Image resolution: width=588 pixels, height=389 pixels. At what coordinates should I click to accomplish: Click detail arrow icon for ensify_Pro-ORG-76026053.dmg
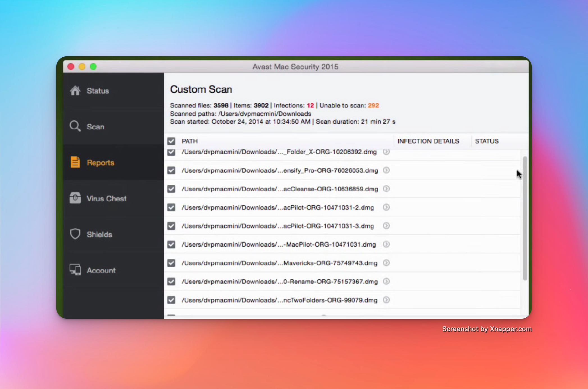pyautogui.click(x=386, y=170)
